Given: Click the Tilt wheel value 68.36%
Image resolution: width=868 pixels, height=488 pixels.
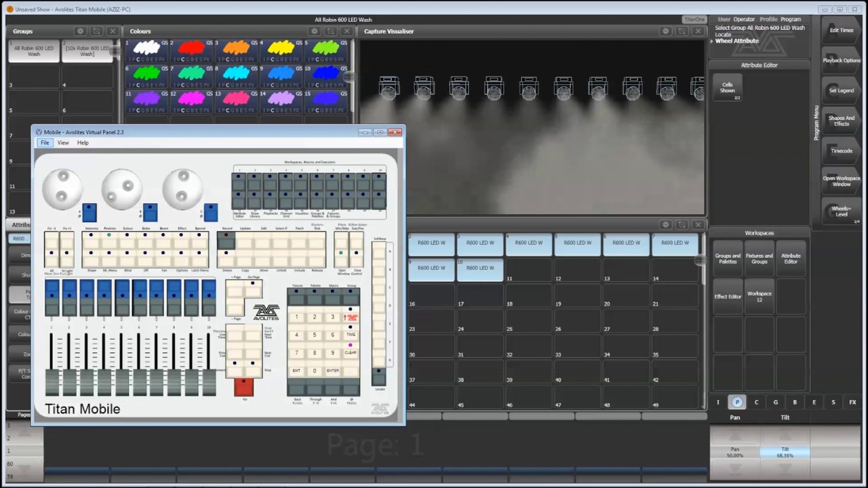Looking at the screenshot, I should pyautogui.click(x=785, y=452).
